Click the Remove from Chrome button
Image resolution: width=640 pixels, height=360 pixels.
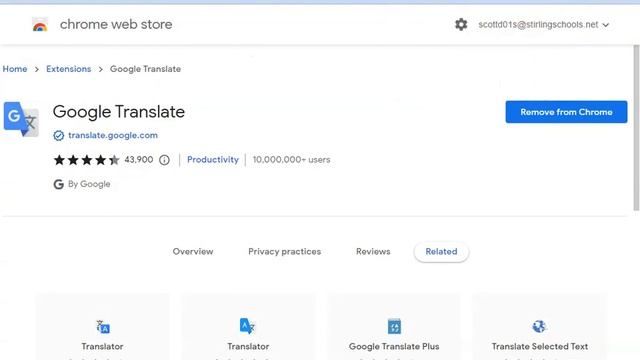pos(566,112)
